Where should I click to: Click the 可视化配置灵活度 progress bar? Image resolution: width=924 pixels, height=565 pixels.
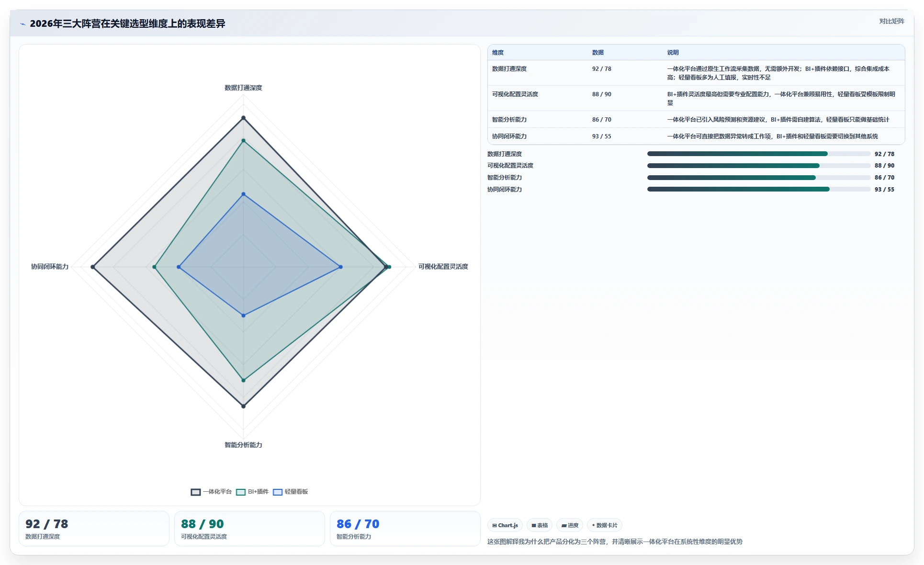(759, 166)
